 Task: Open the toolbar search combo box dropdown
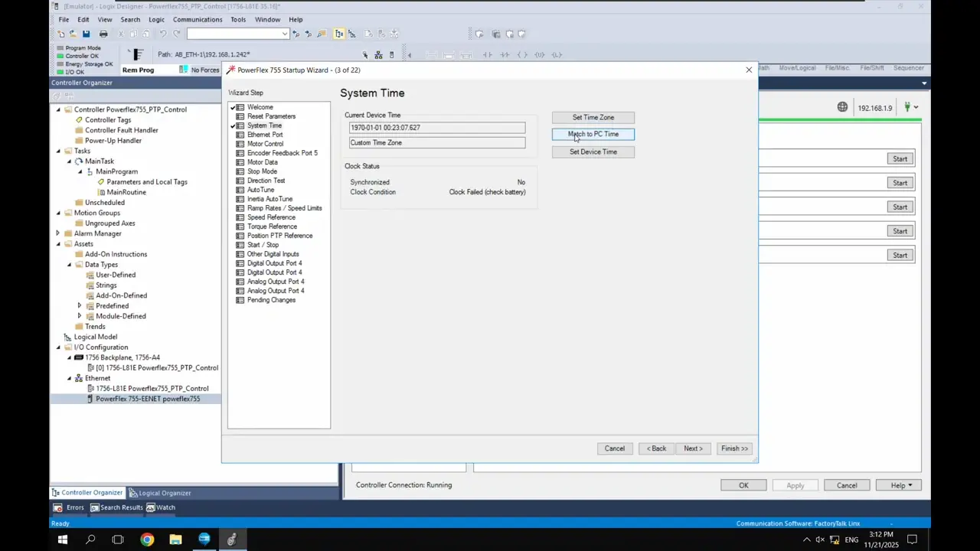284,34
